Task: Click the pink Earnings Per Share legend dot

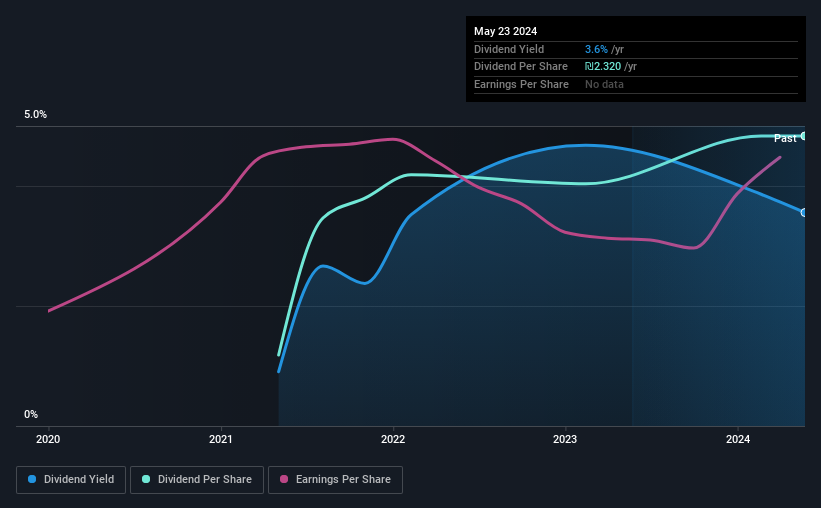Action: click(x=284, y=479)
